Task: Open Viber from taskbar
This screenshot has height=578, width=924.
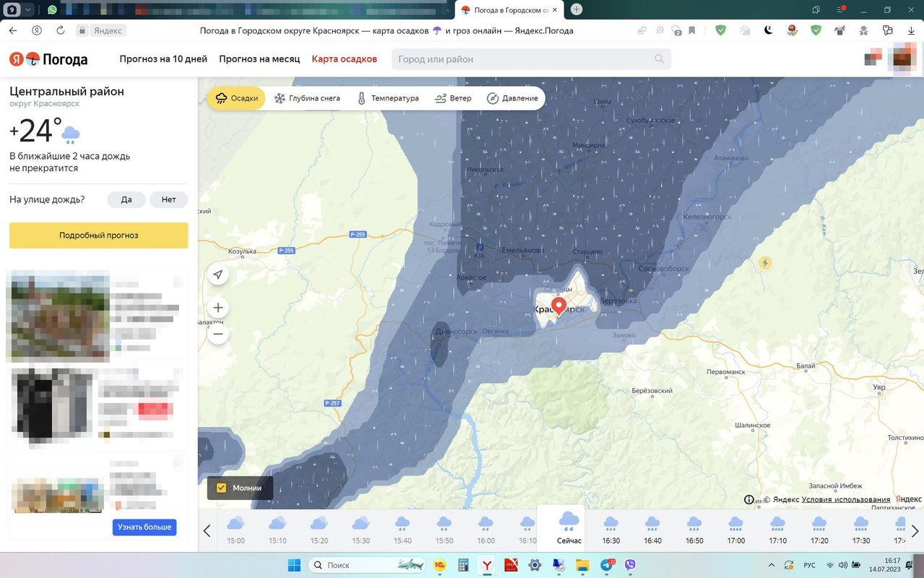Action: click(x=630, y=565)
